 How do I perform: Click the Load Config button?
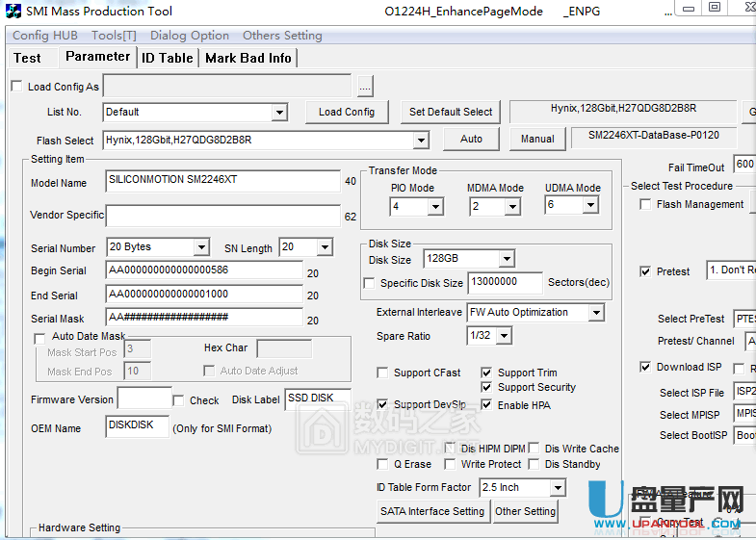point(347,112)
